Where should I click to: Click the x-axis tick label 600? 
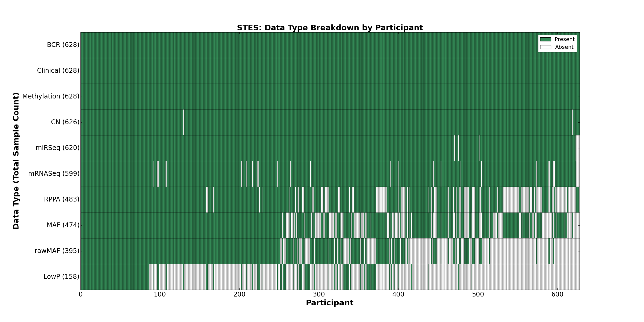pyautogui.click(x=557, y=295)
